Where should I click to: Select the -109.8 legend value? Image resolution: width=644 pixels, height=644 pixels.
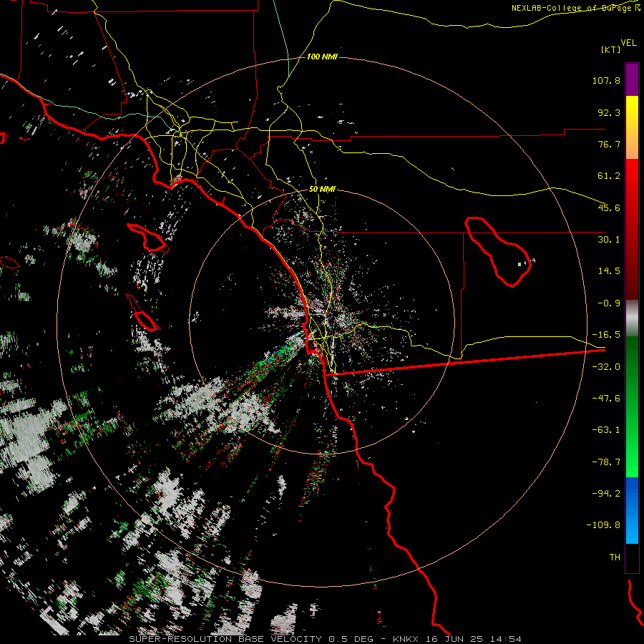[x=603, y=526]
